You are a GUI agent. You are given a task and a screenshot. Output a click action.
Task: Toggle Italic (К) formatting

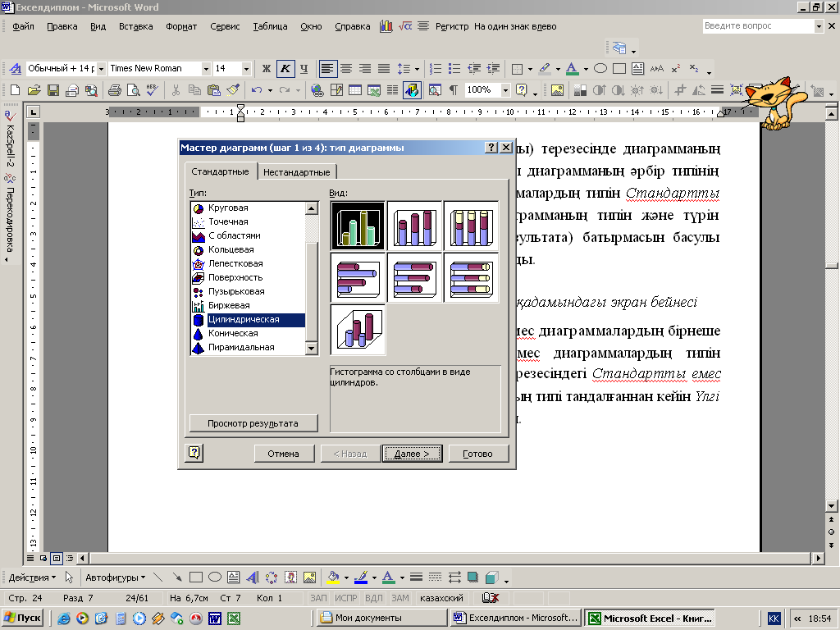285,69
